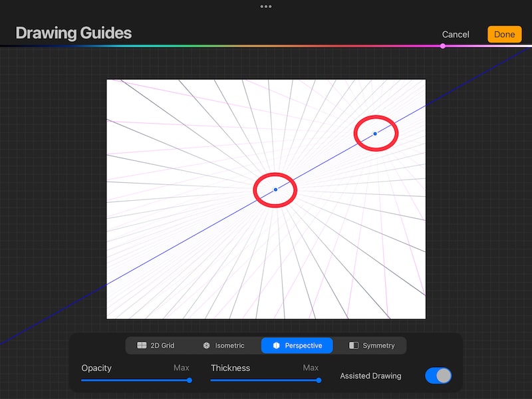Tap Done to apply drawing guides
This screenshot has height=399, width=532.
tap(504, 34)
